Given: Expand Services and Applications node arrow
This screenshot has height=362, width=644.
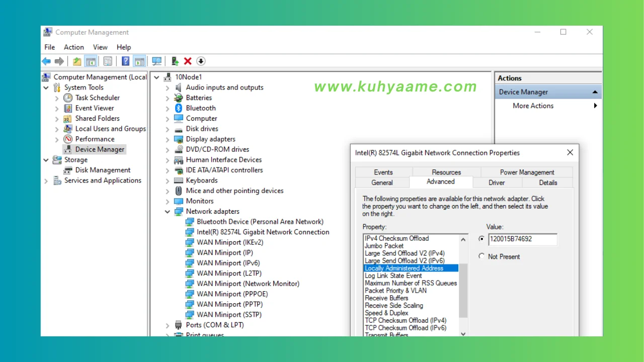Looking at the screenshot, I should point(46,180).
